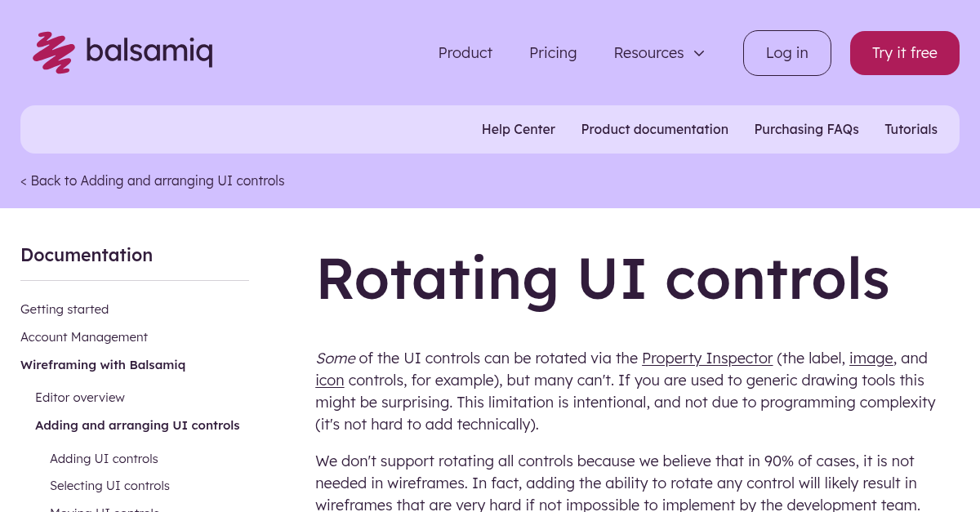The image size is (980, 512).
Task: Go back to Adding and arranging UI controls
Action: (x=152, y=180)
